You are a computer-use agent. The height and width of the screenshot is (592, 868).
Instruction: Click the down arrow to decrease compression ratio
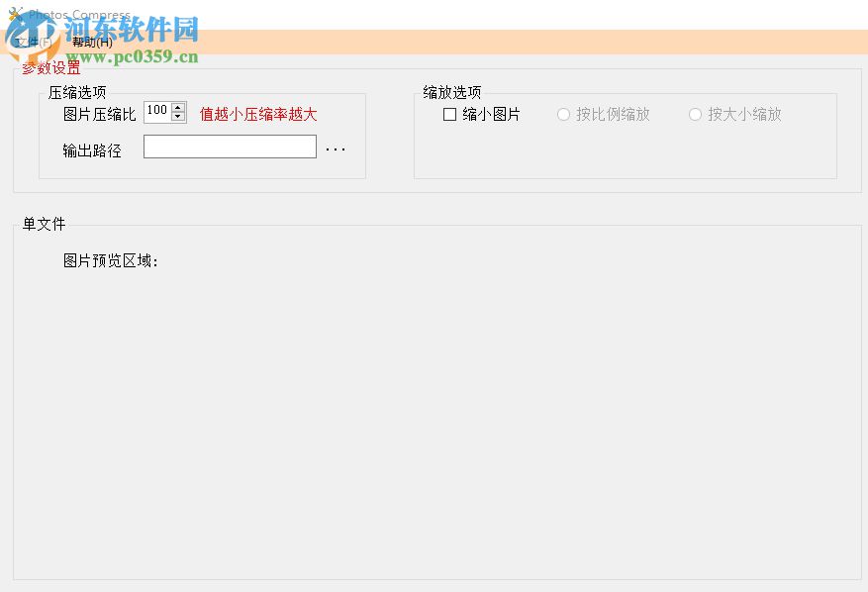point(178,117)
